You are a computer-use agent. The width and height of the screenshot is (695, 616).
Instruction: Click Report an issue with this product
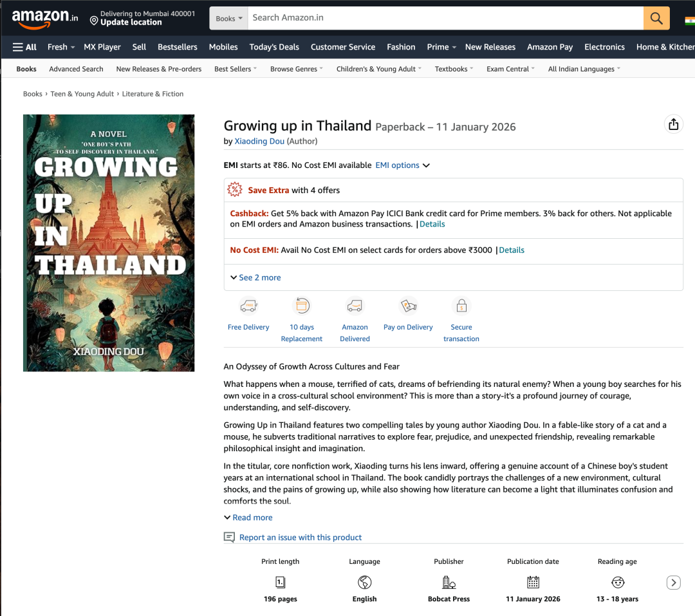click(x=300, y=537)
